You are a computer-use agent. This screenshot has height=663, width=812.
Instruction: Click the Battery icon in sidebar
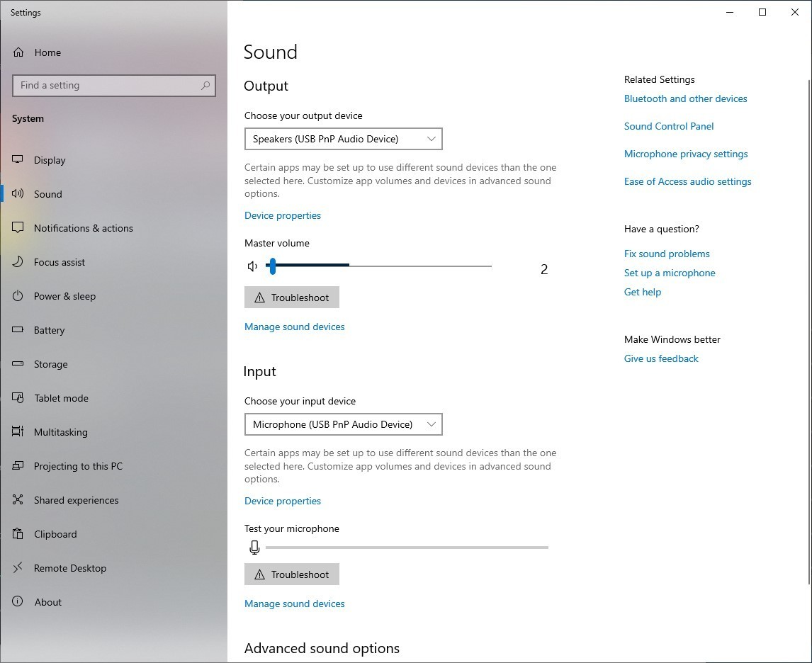[x=18, y=330]
